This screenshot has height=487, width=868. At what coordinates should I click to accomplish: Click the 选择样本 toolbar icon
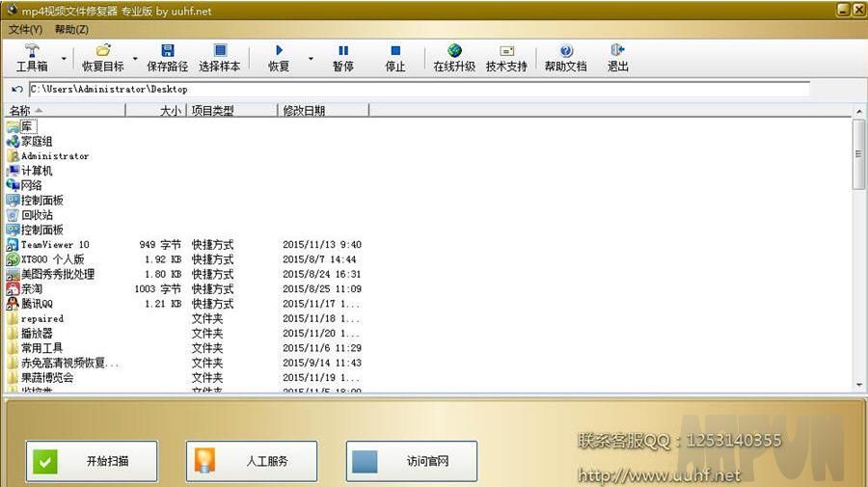coord(220,50)
